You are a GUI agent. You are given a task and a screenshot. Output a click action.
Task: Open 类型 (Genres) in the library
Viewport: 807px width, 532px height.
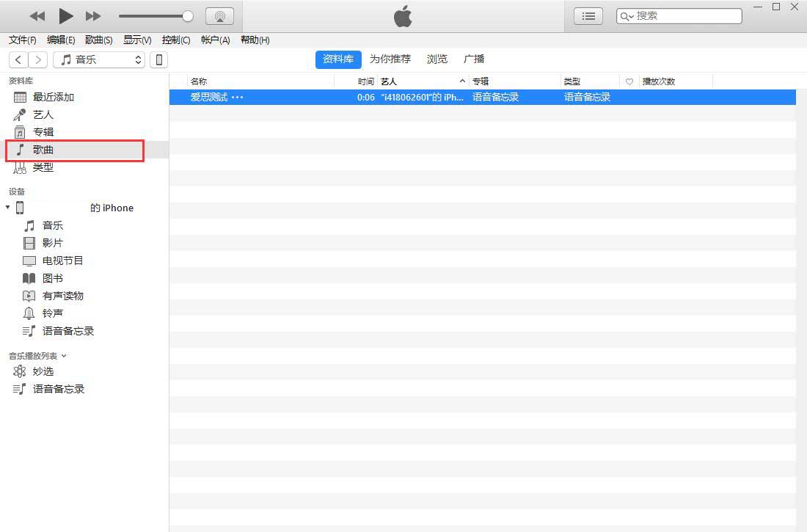[43, 167]
